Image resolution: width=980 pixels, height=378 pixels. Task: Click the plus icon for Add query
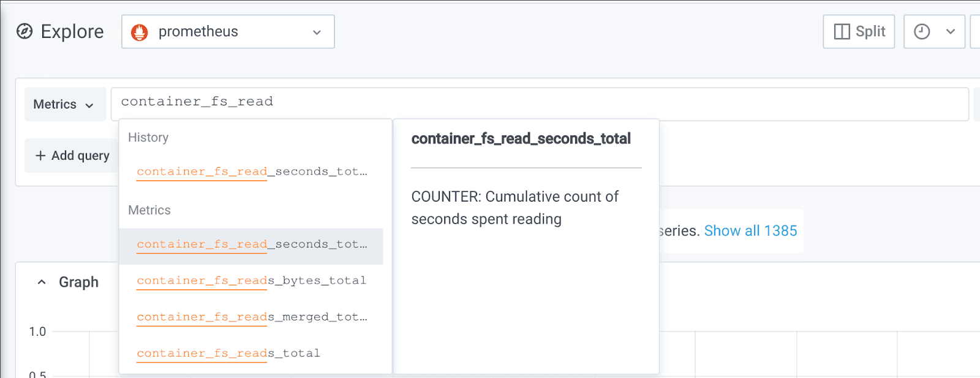pyautogui.click(x=40, y=156)
